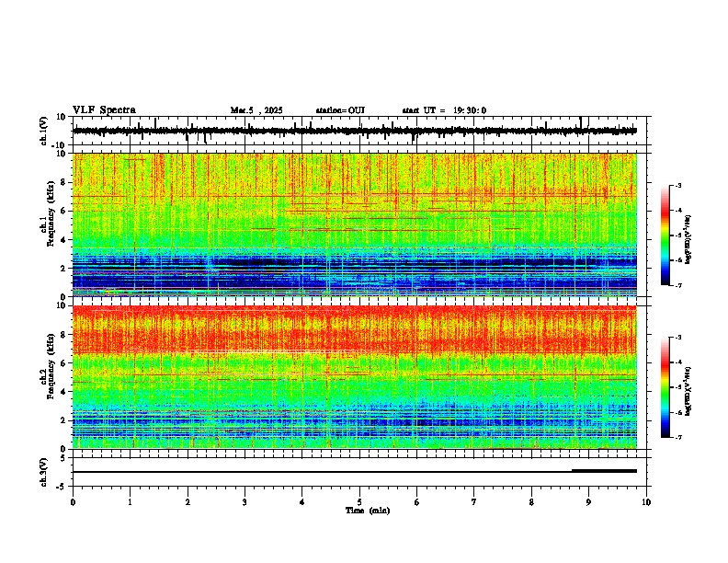Viewport: 728px width, 563px height.
Task: Click time axis tick label 8
Action: coord(531,502)
